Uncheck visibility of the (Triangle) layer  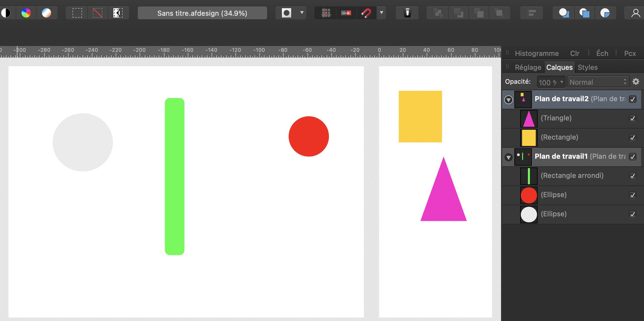[x=633, y=118]
